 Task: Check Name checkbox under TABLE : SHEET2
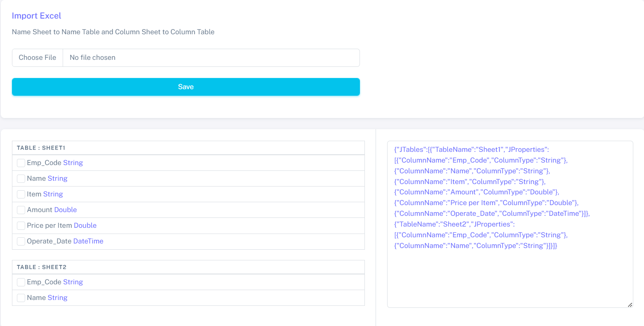(x=21, y=298)
